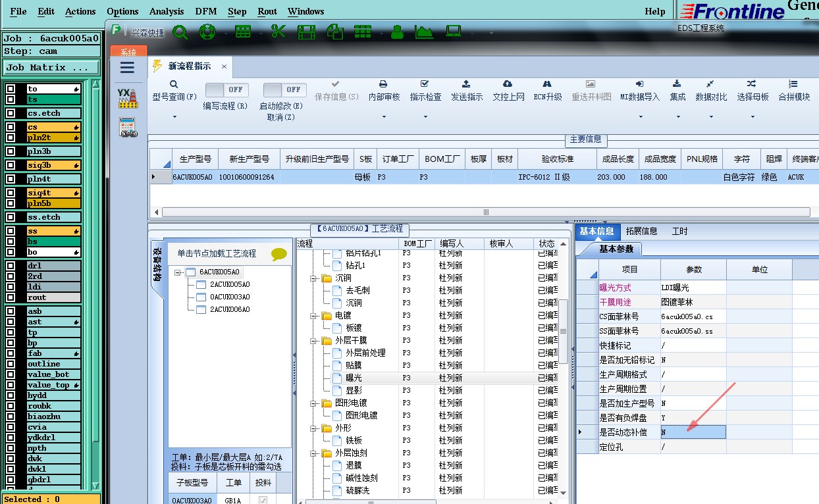Screen dimensions: 819x504
Task: Click the YX factory icon in sidebar
Action: click(x=127, y=98)
